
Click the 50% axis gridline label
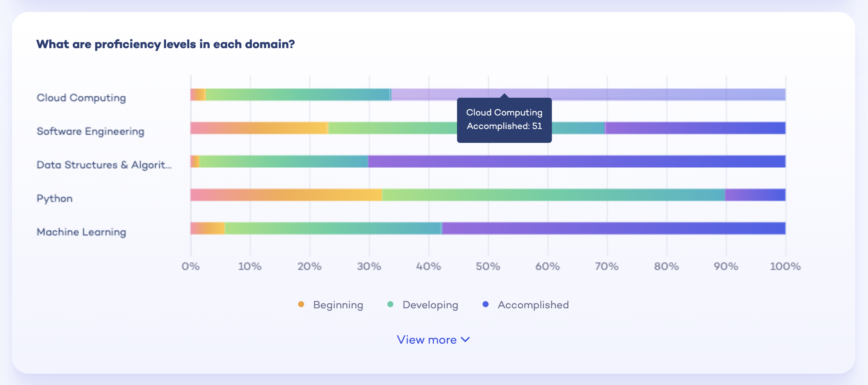[x=489, y=267]
